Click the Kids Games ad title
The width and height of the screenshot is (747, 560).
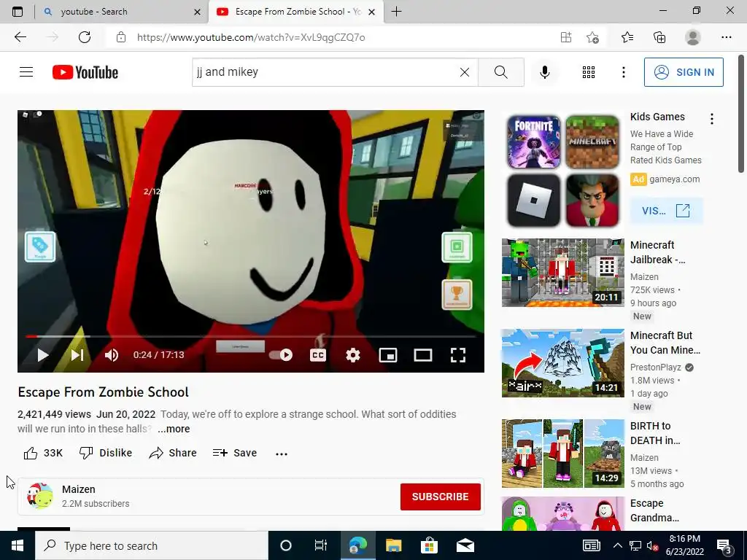[657, 117]
